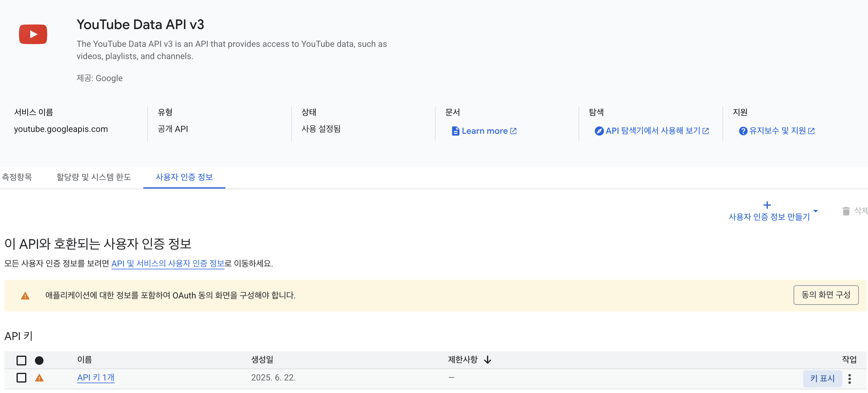Viewport: 868px width, 393px height.
Task: Click the black status dot in the table header
Action: [39, 360]
